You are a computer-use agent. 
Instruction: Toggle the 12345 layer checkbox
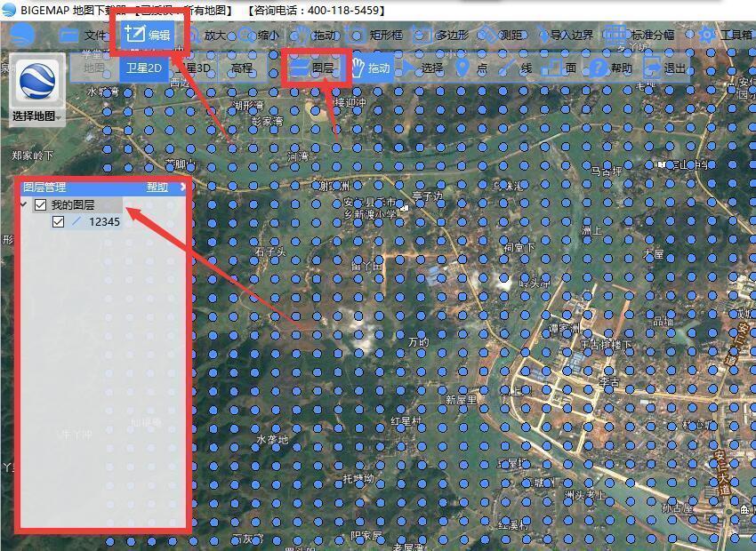coord(59,222)
